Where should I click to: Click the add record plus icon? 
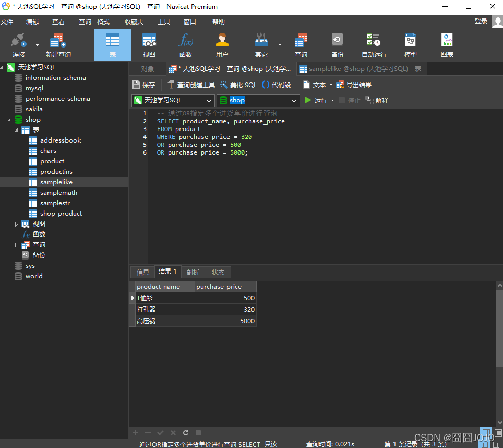point(135,433)
